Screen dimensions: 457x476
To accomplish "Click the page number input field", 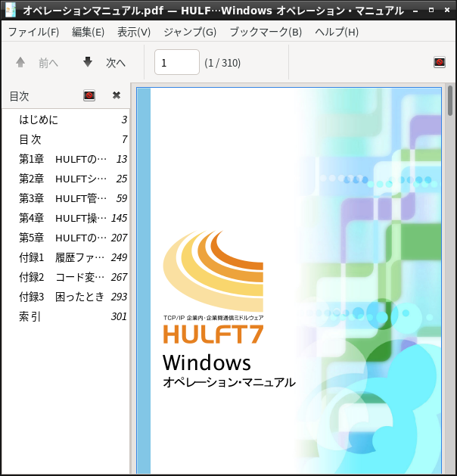I will coord(177,62).
